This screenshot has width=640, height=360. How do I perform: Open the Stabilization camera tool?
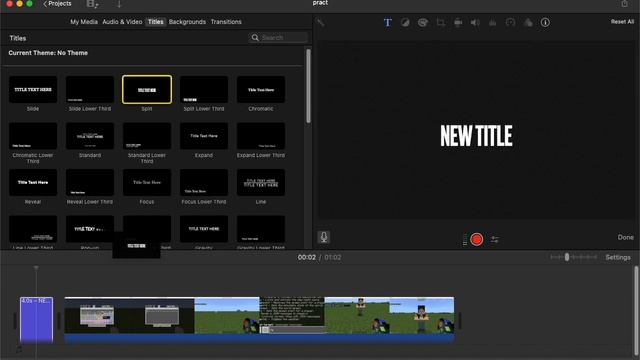pyautogui.click(x=458, y=22)
